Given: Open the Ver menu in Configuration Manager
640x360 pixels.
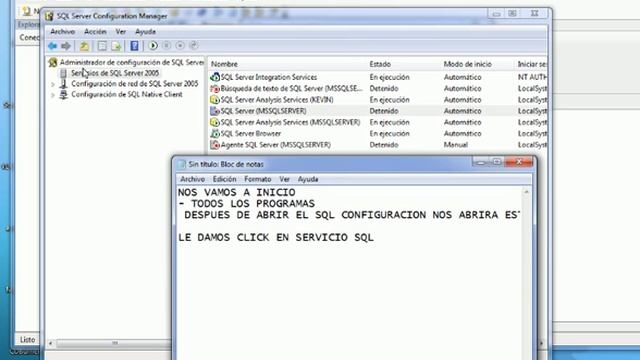Looking at the screenshot, I should [121, 31].
